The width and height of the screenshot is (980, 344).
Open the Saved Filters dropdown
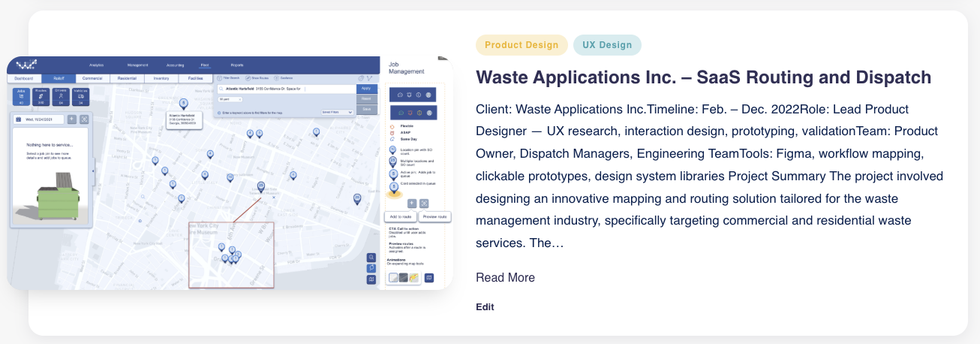coord(336,112)
